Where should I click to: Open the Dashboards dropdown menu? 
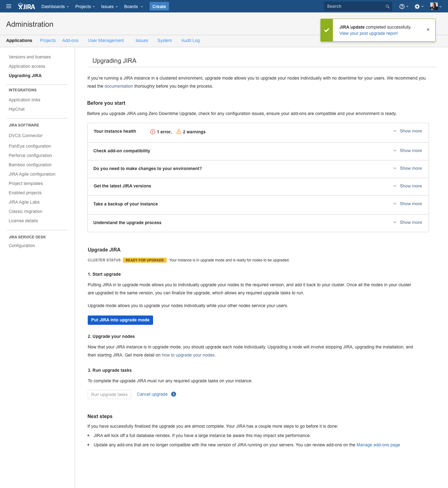point(55,7)
